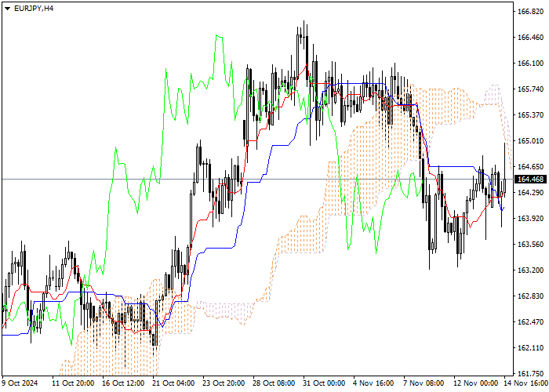
Task: Select the 162.830 price axis label
Action: (530, 296)
